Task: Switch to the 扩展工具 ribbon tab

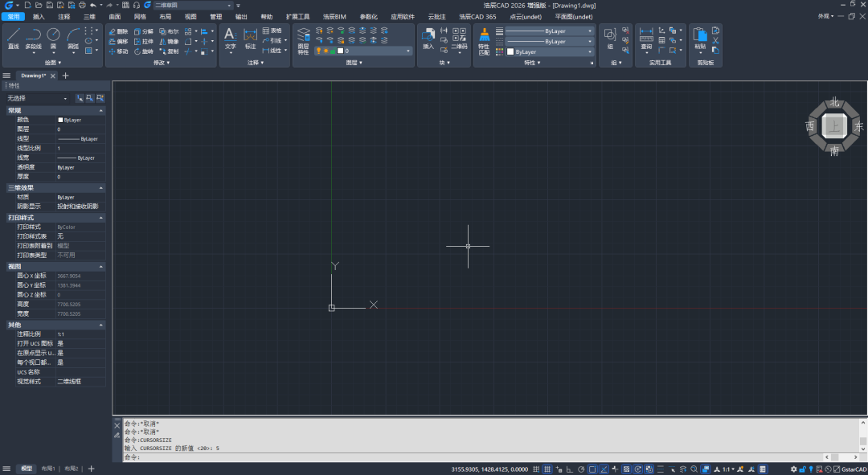Action: [x=298, y=17]
